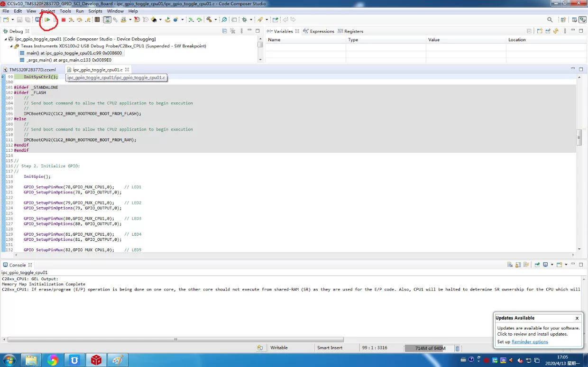The image size is (588, 367).
Task: Click the Build hammer icon
Action: point(209,19)
